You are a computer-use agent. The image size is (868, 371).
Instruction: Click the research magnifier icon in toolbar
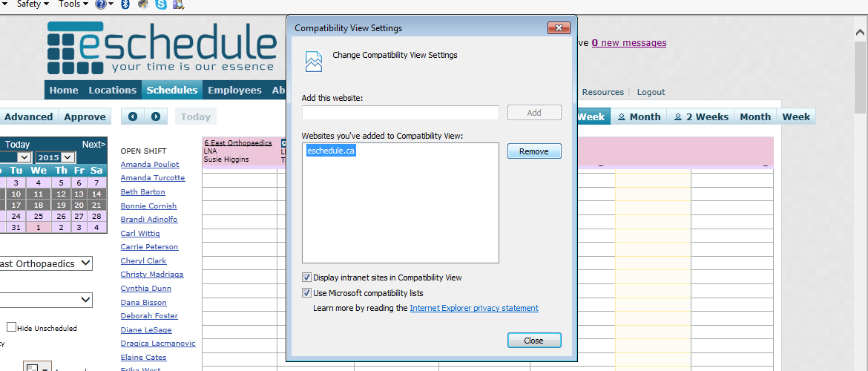click(179, 4)
